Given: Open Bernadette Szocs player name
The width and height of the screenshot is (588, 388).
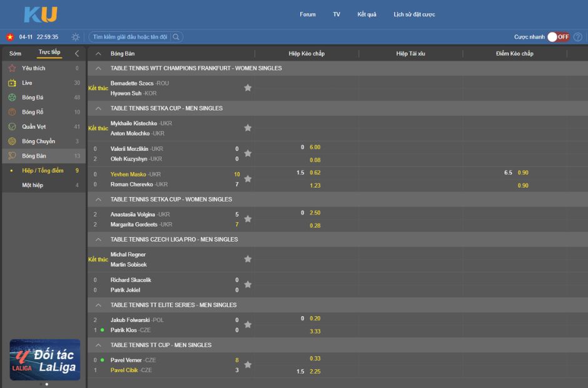Looking at the screenshot, I should pos(132,83).
